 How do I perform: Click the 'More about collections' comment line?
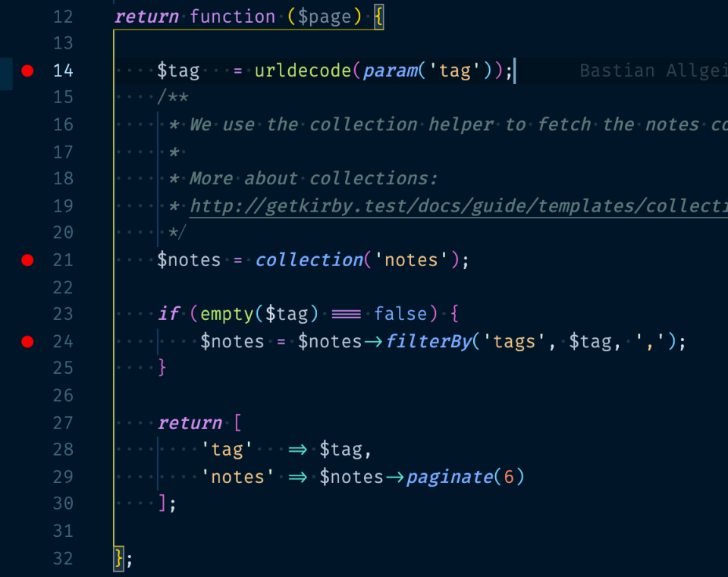pos(303,179)
